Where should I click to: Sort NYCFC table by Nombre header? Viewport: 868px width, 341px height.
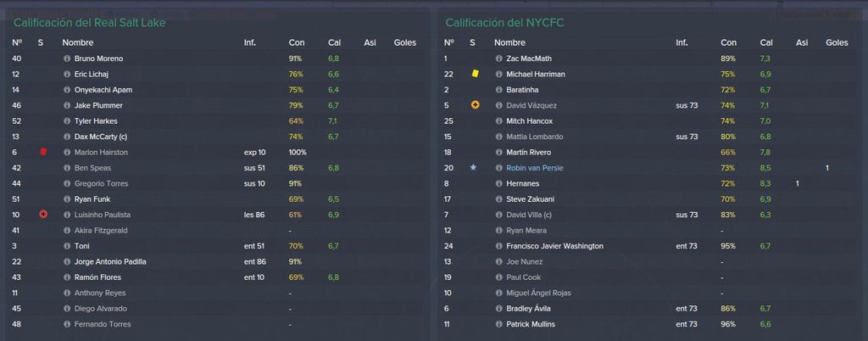coord(509,42)
